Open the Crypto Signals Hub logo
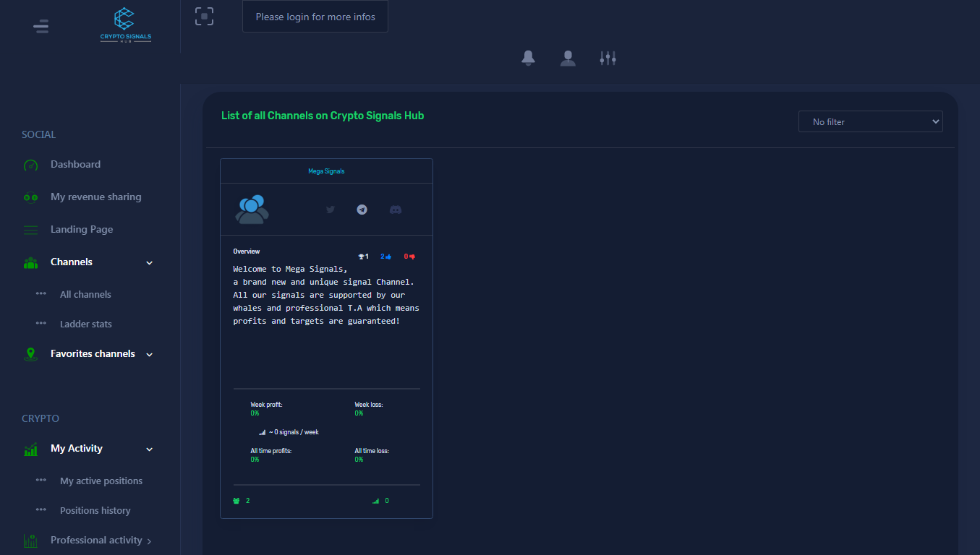980x555 pixels. (x=126, y=26)
